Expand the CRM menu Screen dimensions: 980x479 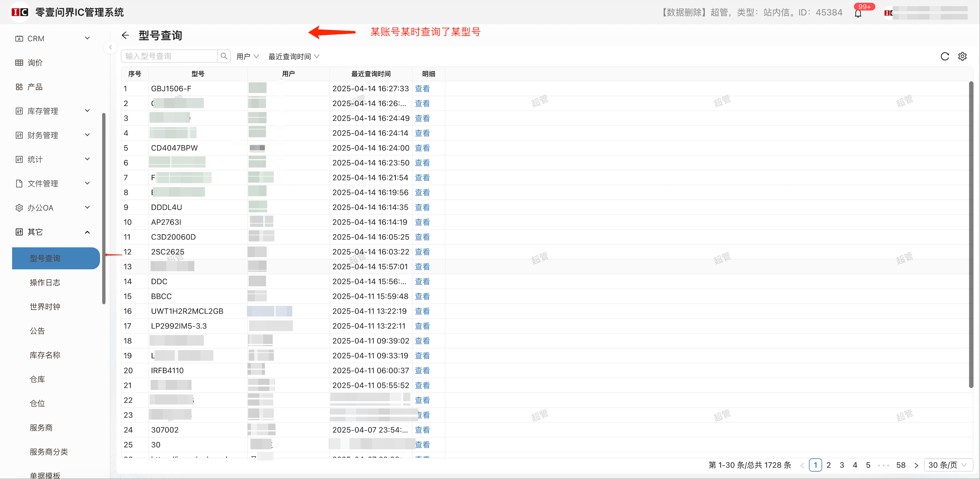click(x=87, y=38)
